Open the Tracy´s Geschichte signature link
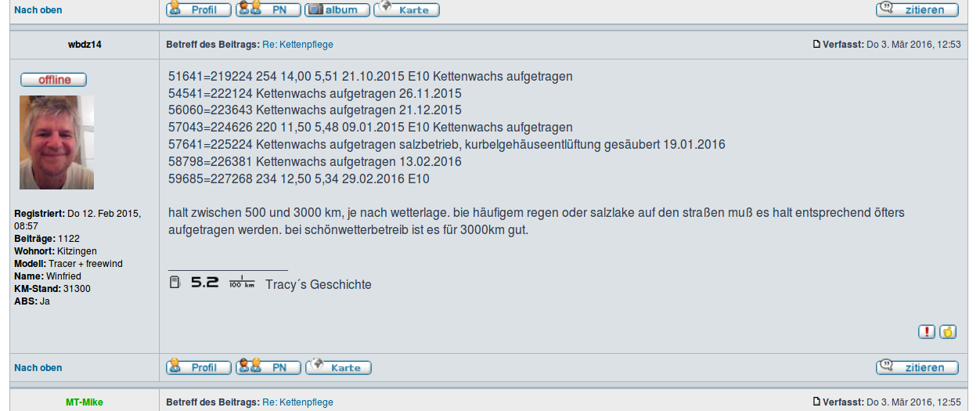The height and width of the screenshot is (411, 980). point(318,285)
